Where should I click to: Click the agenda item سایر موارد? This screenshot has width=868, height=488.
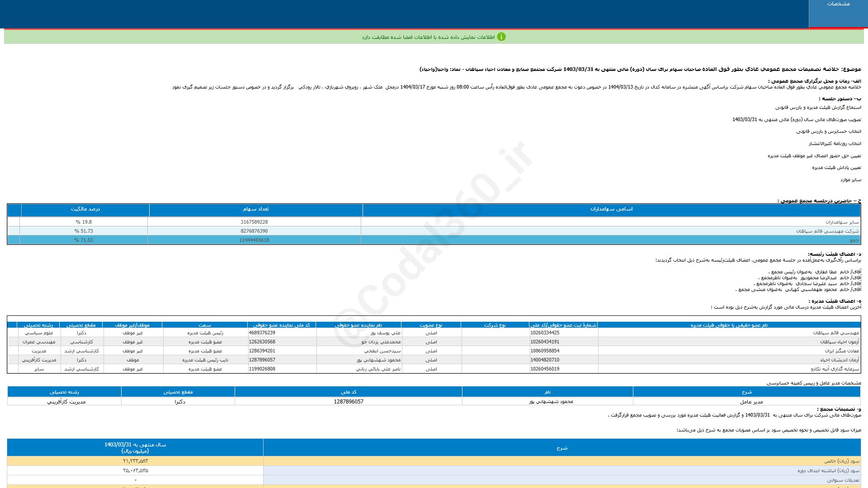pos(851,180)
